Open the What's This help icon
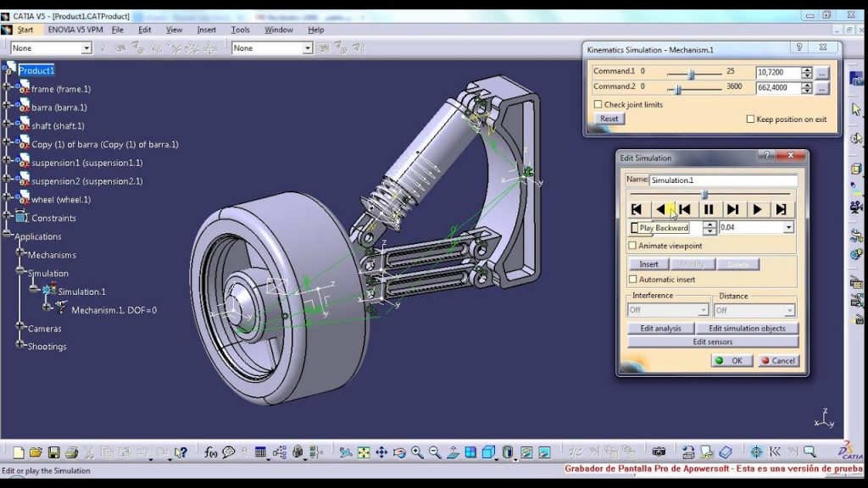868x488 pixels. pos(181,452)
